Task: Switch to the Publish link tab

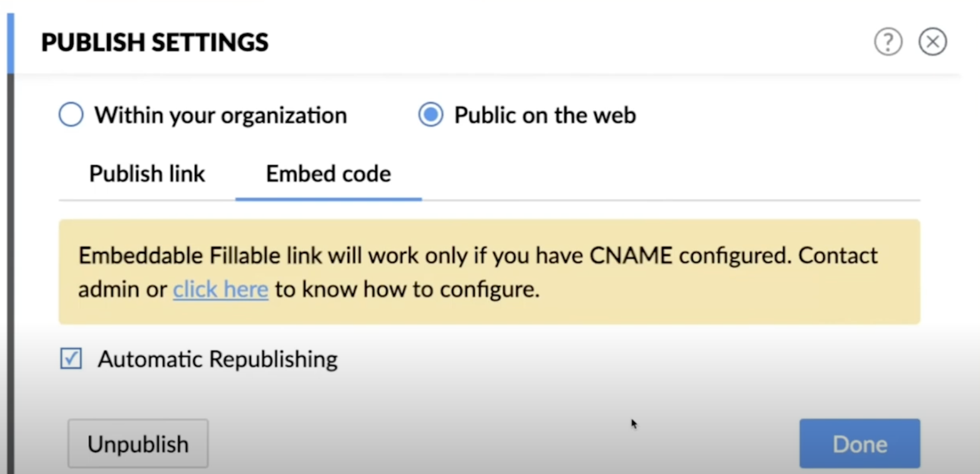Action: pyautogui.click(x=147, y=174)
